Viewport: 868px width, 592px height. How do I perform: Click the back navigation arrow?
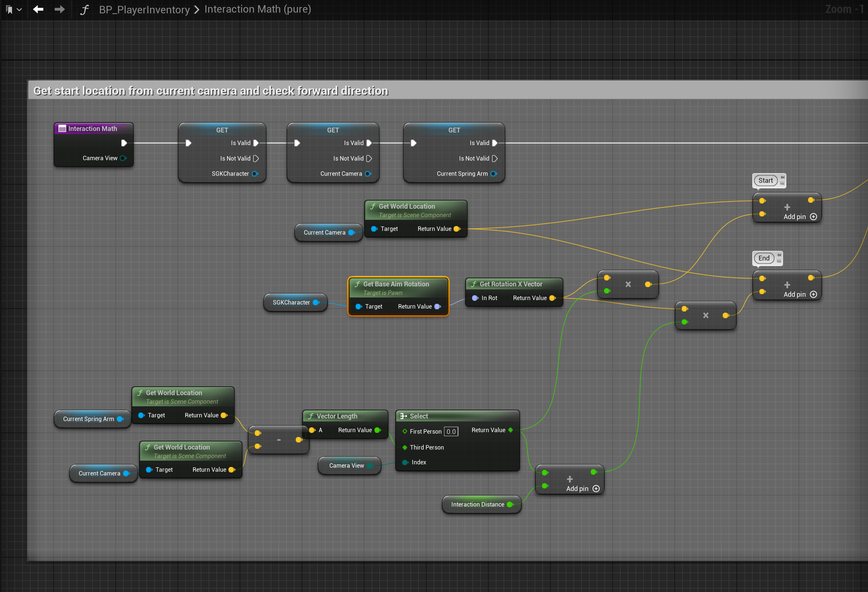click(38, 9)
